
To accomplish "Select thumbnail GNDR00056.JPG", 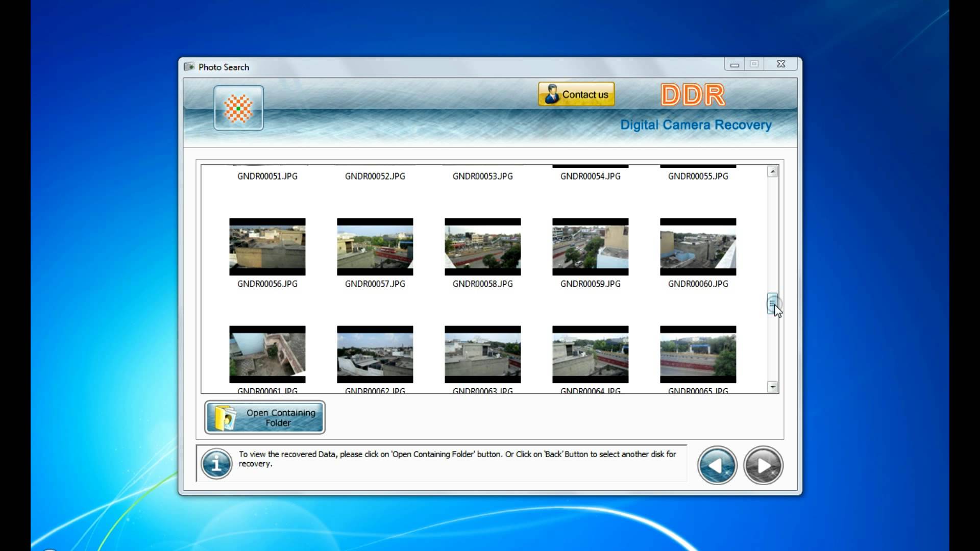I will pos(267,247).
